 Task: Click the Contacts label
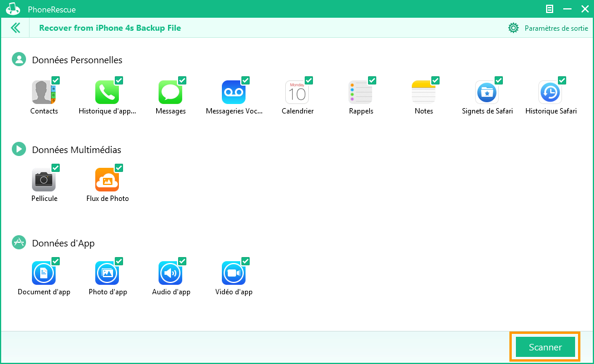point(44,111)
